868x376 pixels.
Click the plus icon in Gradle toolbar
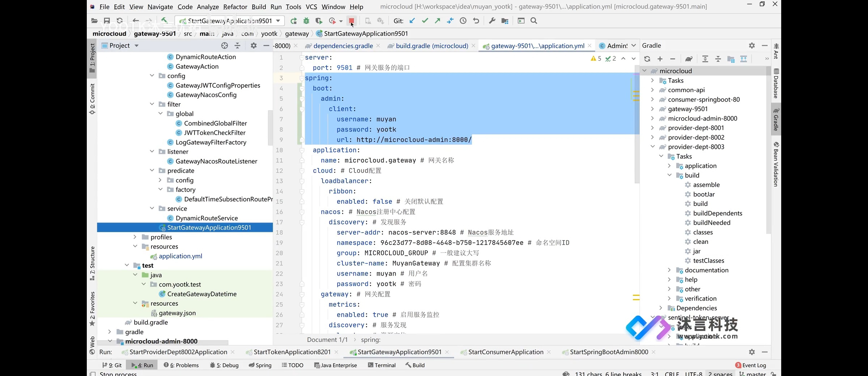coord(660,59)
